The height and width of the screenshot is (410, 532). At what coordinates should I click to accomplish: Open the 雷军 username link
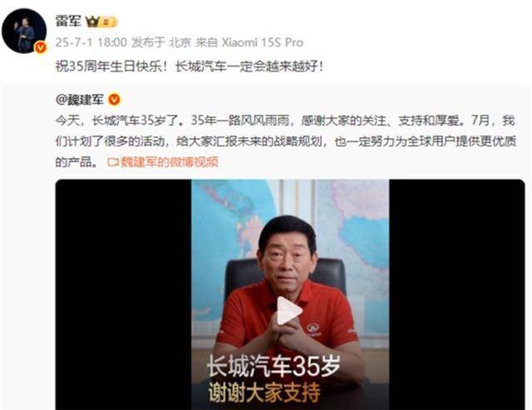click(69, 22)
